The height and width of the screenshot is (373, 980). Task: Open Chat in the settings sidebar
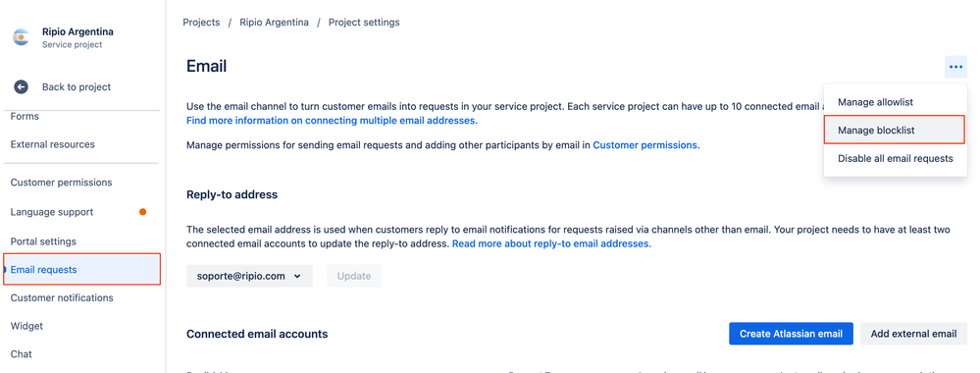22,354
